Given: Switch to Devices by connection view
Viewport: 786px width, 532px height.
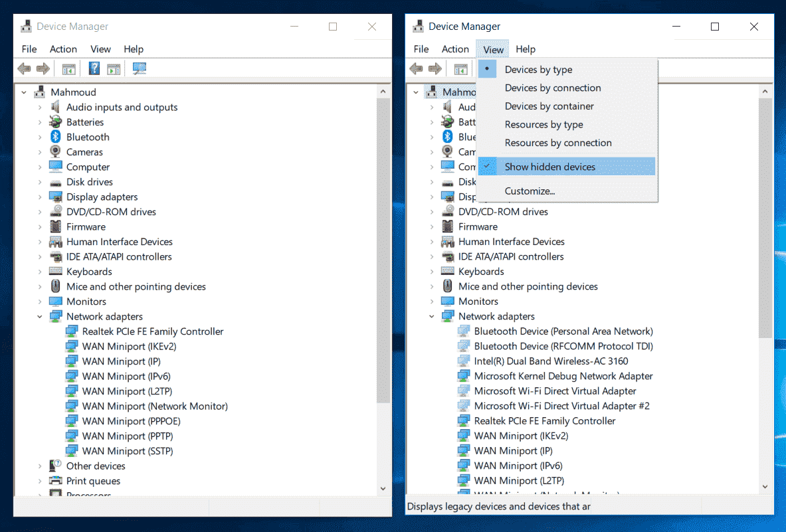Looking at the screenshot, I should [567, 88].
